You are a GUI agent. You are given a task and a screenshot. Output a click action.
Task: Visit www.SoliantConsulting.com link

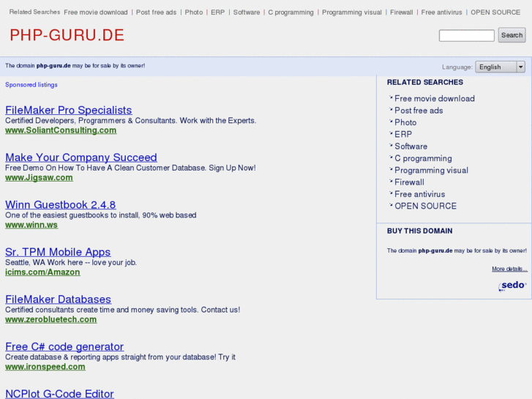point(61,130)
